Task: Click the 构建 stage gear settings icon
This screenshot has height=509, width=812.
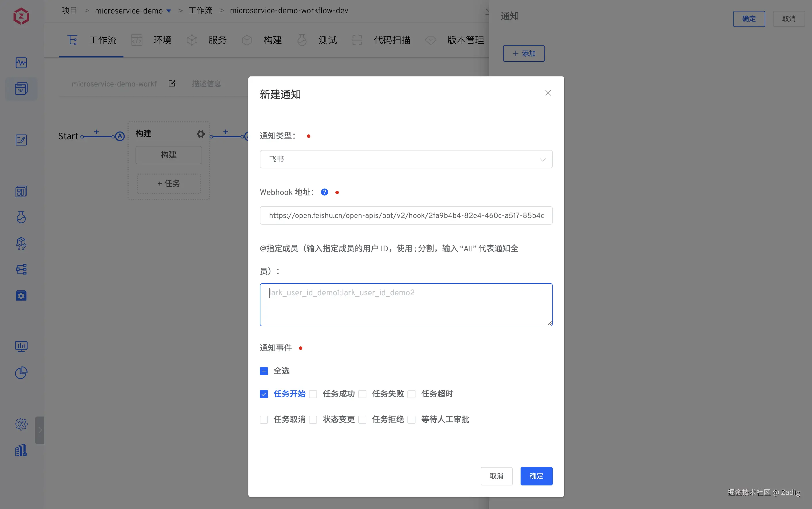Action: [x=201, y=134]
